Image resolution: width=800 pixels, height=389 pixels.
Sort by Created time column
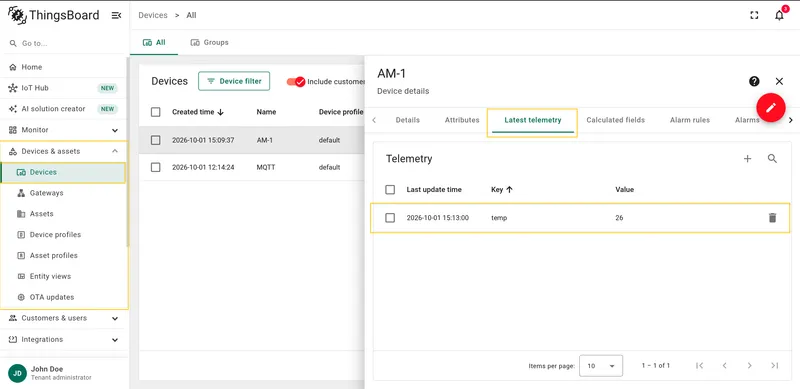coord(198,112)
